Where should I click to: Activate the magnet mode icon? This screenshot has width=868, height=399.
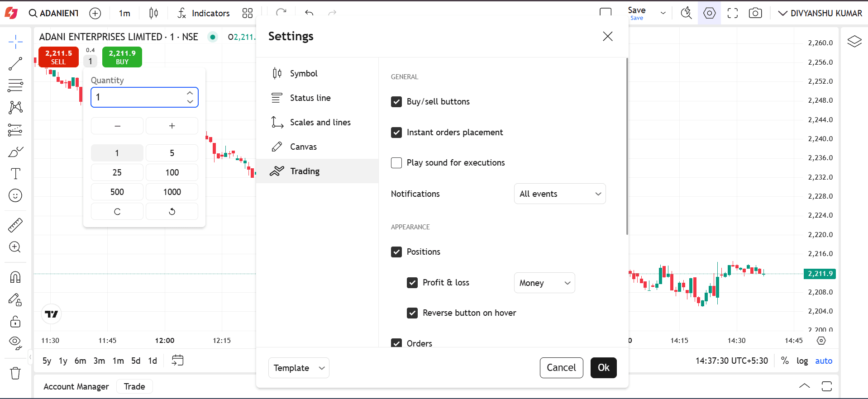tap(15, 277)
